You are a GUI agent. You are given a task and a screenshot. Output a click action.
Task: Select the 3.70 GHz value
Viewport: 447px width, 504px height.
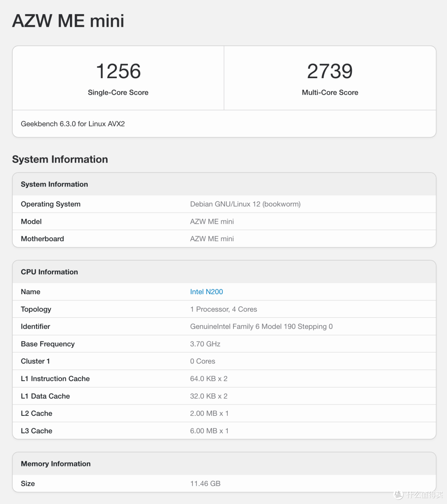pos(205,344)
